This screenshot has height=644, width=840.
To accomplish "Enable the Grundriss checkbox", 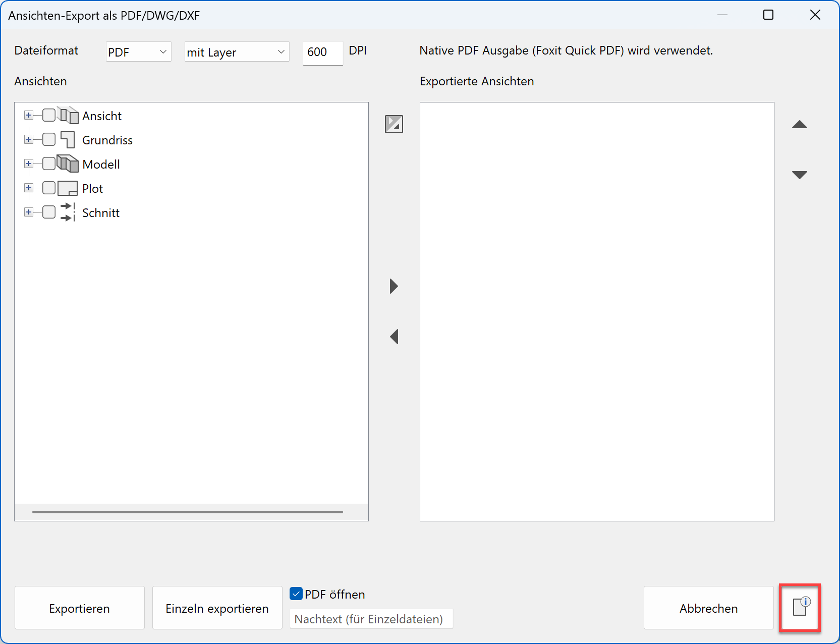I will (48, 139).
